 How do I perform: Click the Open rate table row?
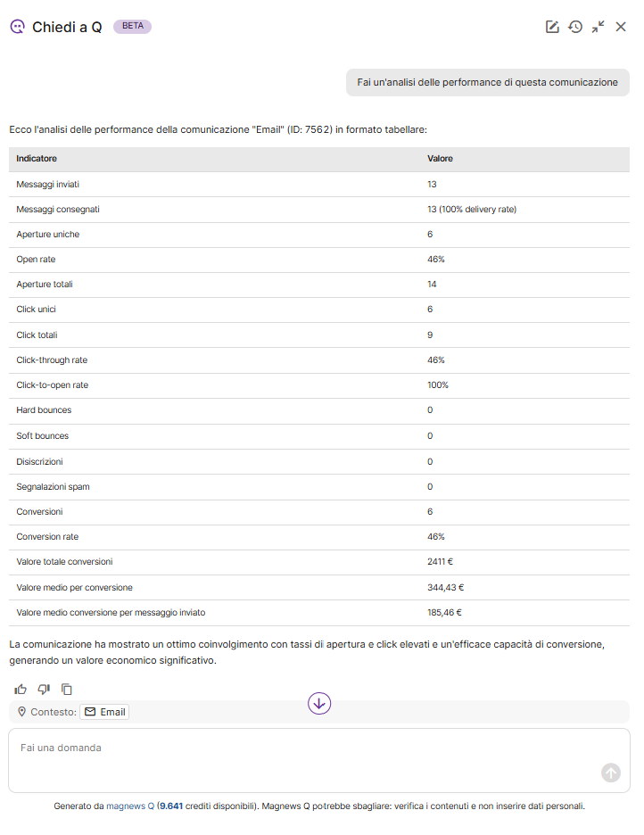pos(319,260)
